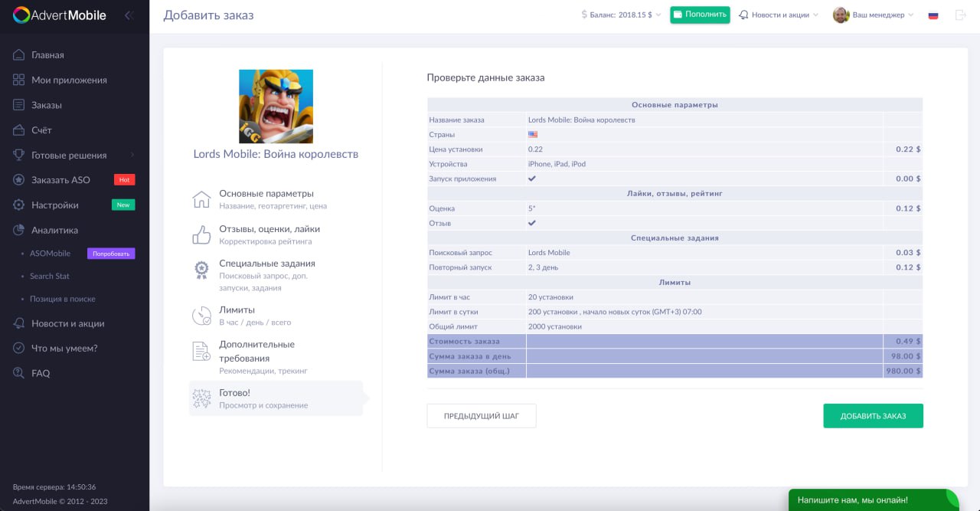Go to Дополнительные требования step
The width and height of the screenshot is (980, 511).
tap(276, 357)
